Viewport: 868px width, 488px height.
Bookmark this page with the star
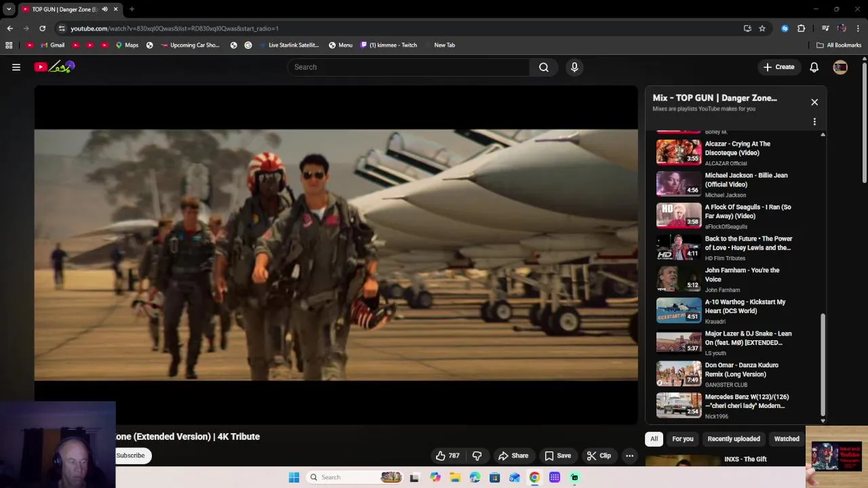(762, 28)
